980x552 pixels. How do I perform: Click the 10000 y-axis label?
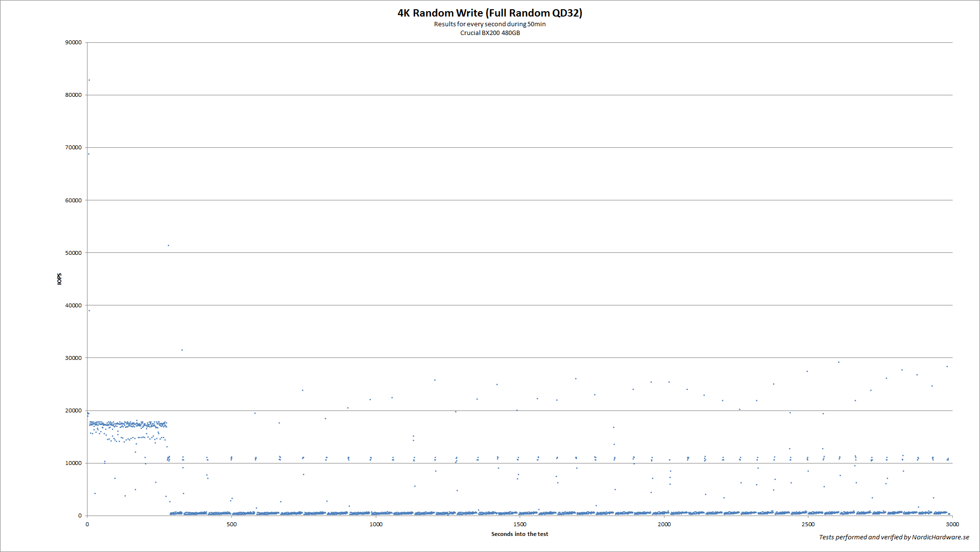(73, 463)
